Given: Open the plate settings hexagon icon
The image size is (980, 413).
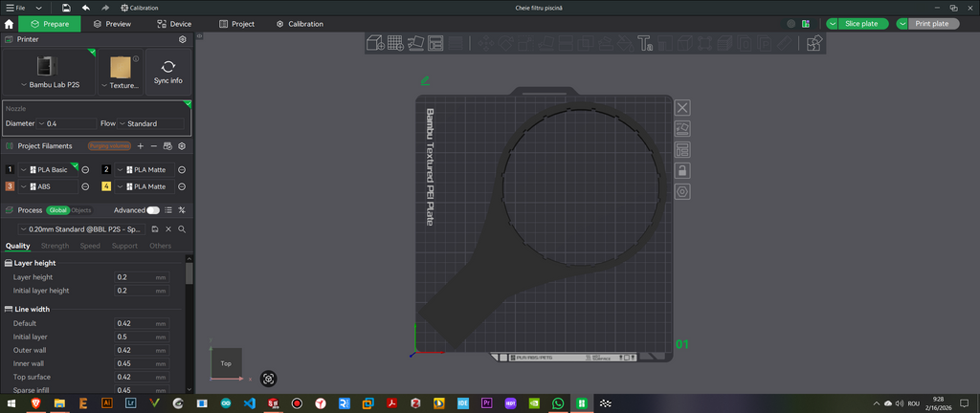Looking at the screenshot, I should point(682,191).
